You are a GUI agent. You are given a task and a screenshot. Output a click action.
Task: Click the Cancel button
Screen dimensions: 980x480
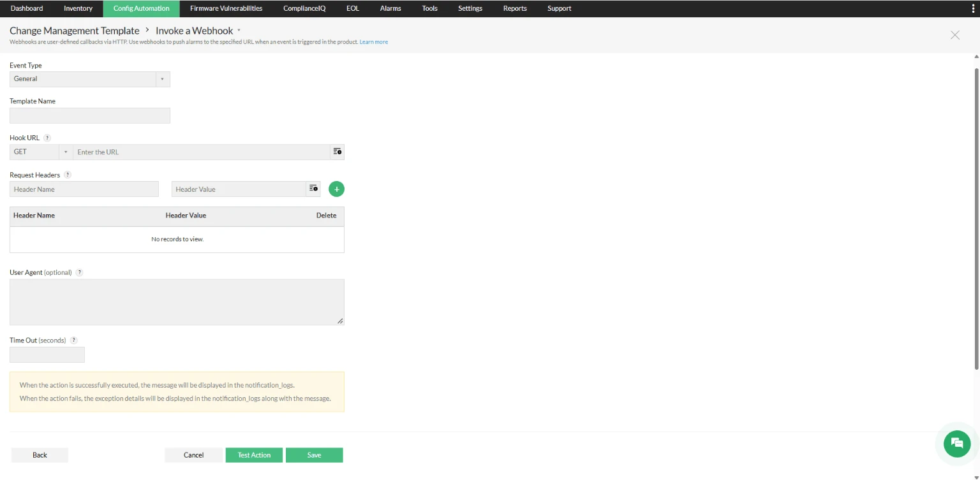click(193, 455)
